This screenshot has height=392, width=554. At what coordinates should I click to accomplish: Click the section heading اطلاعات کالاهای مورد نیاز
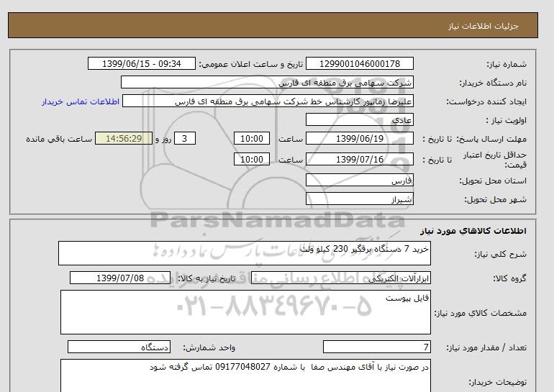coord(473,231)
